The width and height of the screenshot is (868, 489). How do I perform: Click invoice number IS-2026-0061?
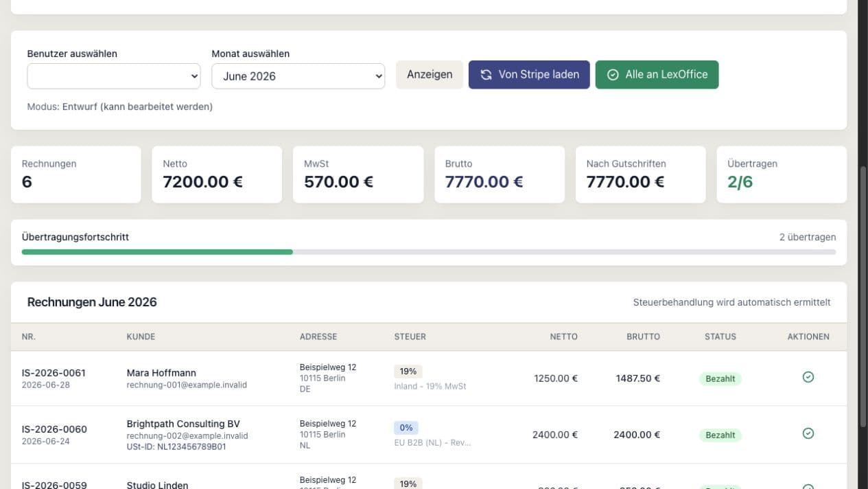54,373
